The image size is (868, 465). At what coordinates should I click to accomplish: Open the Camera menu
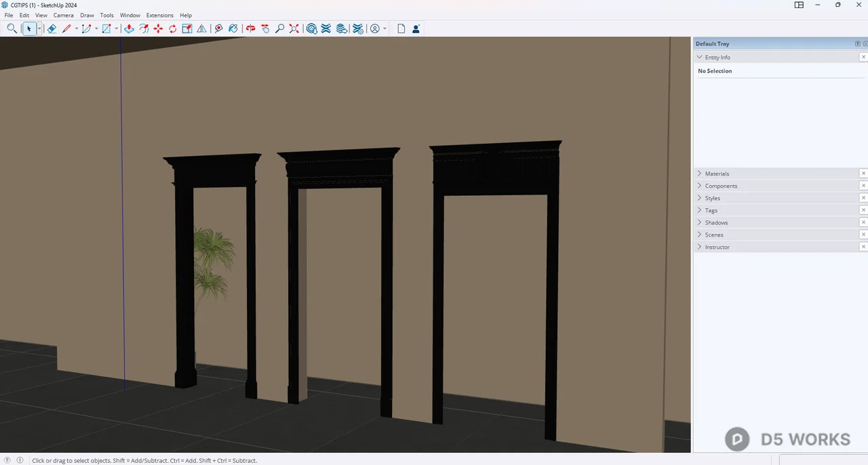[x=64, y=15]
